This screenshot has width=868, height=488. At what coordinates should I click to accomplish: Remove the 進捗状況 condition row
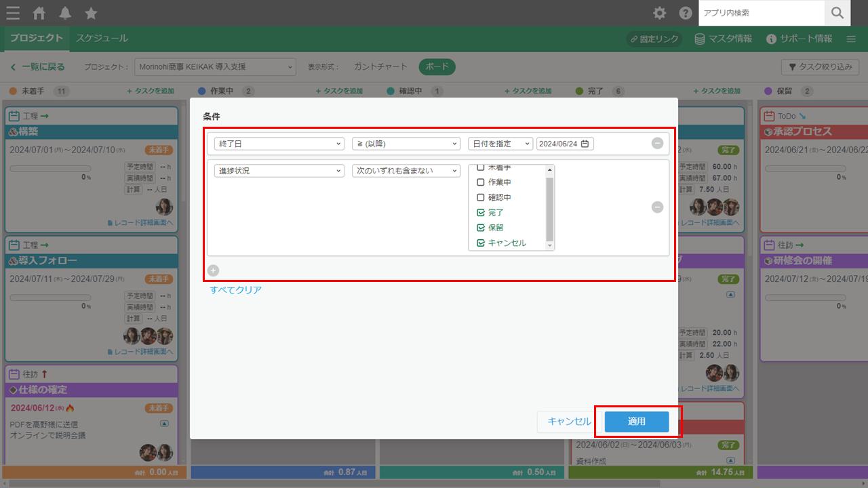click(657, 207)
